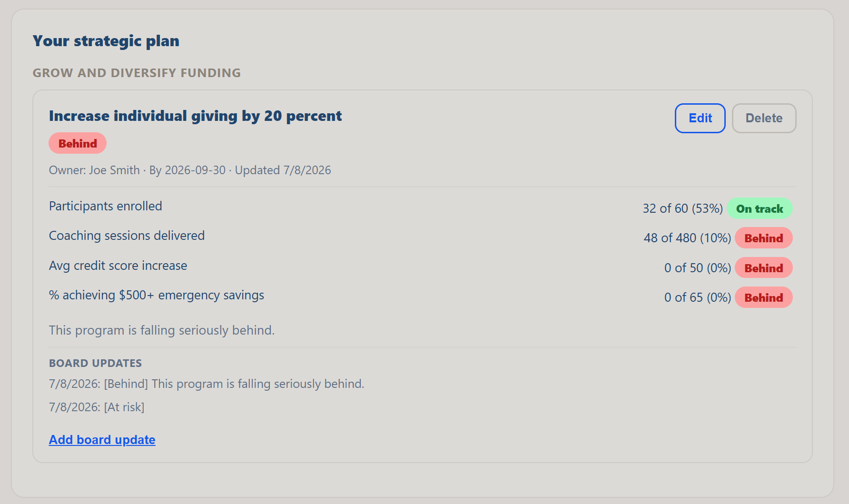Image resolution: width=849 pixels, height=504 pixels.
Task: Click the 48 of 480 (10%) value
Action: coord(687,238)
